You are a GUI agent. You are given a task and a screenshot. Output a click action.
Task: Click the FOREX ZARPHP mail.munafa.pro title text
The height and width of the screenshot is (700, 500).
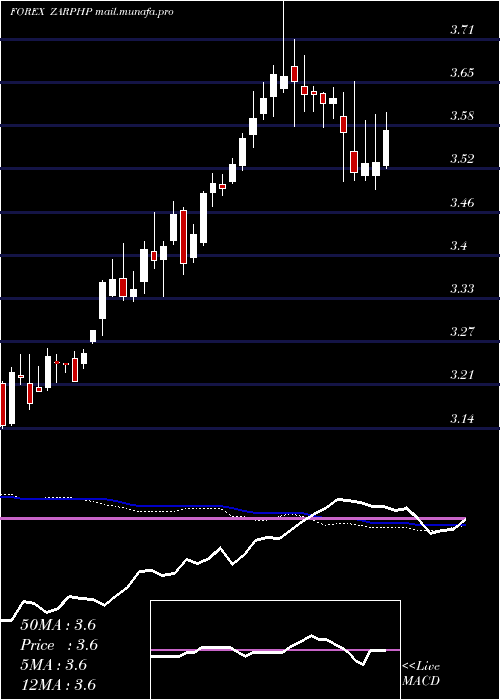[x=92, y=12]
